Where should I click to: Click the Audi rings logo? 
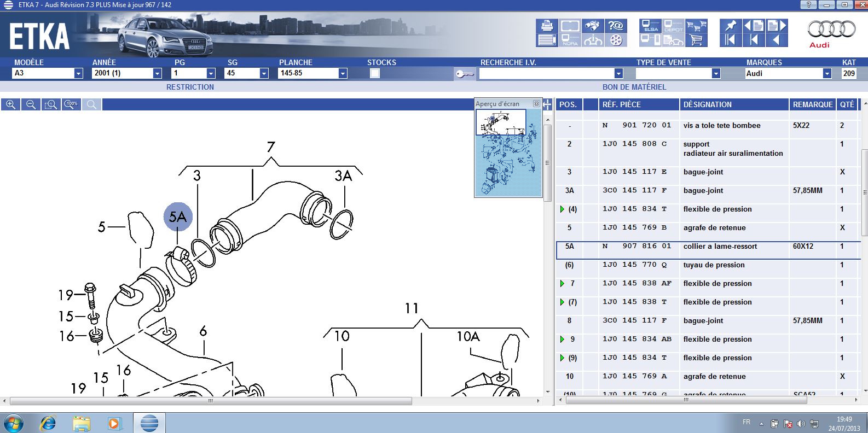click(831, 29)
